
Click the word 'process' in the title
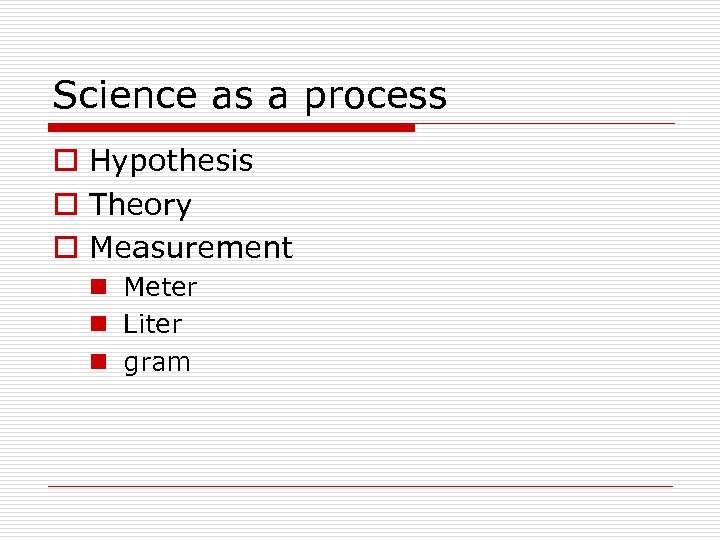tap(376, 97)
